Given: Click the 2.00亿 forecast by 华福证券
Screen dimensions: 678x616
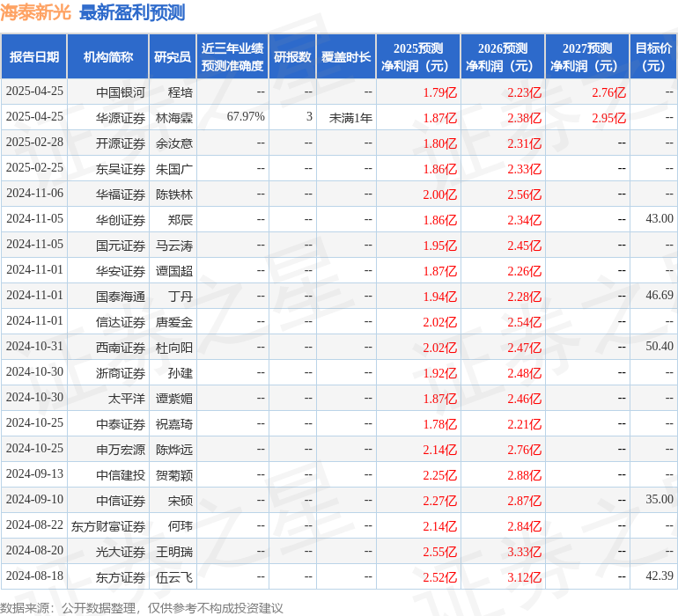Looking at the screenshot, I should (439, 194).
